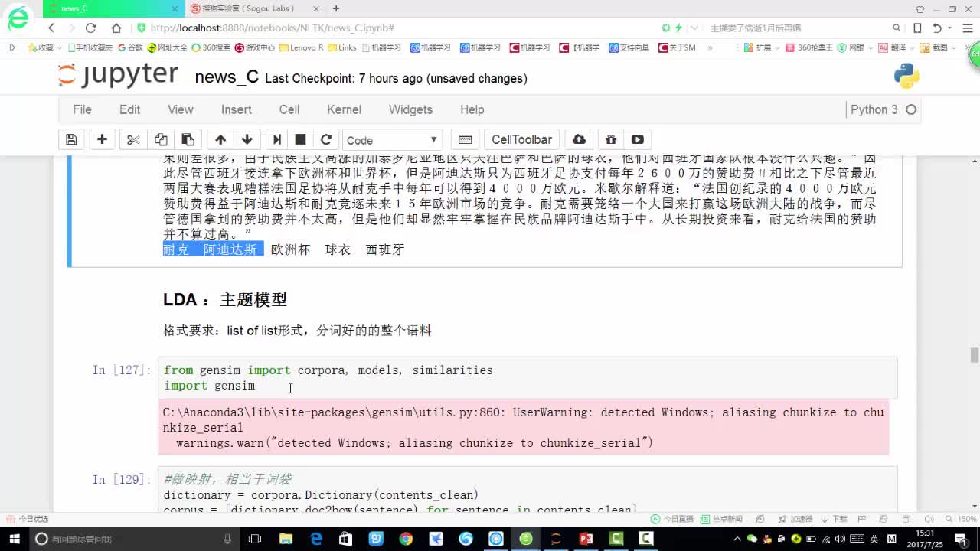Restart the kernel with the circular arrow icon
This screenshot has height=551, width=980.
(x=326, y=139)
